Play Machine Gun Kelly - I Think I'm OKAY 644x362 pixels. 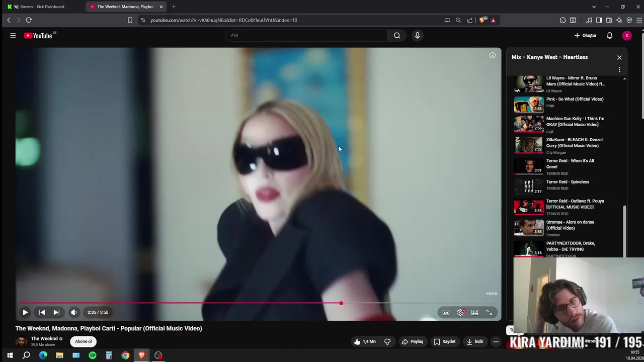[x=568, y=124]
